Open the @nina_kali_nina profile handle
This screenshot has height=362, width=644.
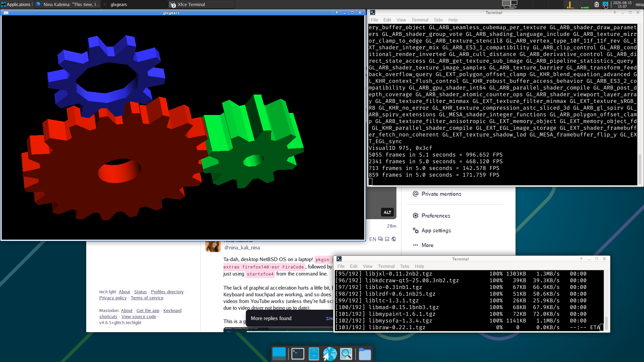(x=242, y=247)
